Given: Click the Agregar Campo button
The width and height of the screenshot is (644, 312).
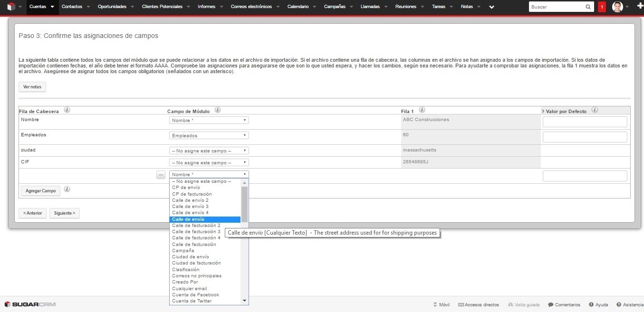Looking at the screenshot, I should point(40,191).
